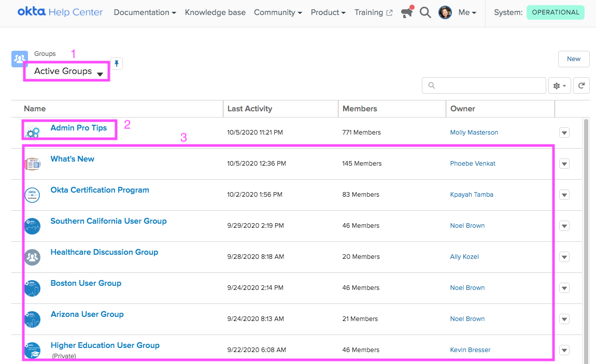The image size is (596, 364).
Task: Sort by the Name column header
Action: point(35,109)
